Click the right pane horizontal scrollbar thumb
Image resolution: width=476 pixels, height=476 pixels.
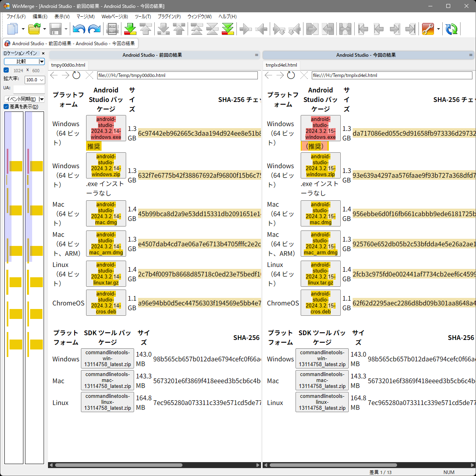(x=333, y=465)
